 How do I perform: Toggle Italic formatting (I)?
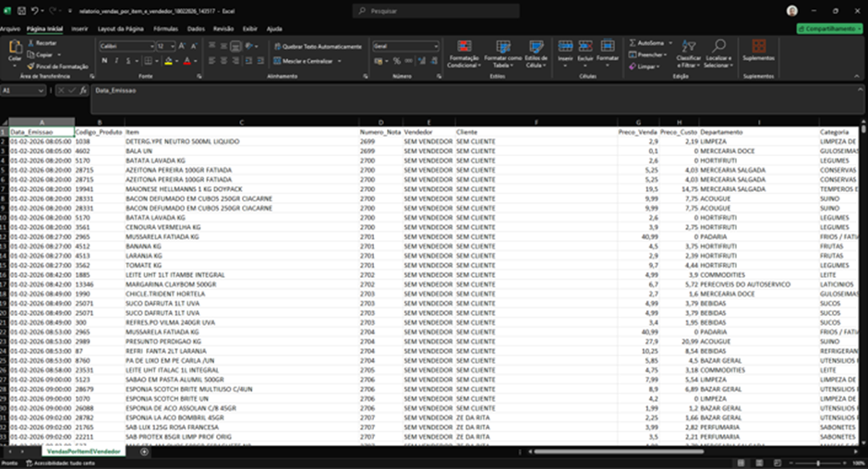point(116,61)
